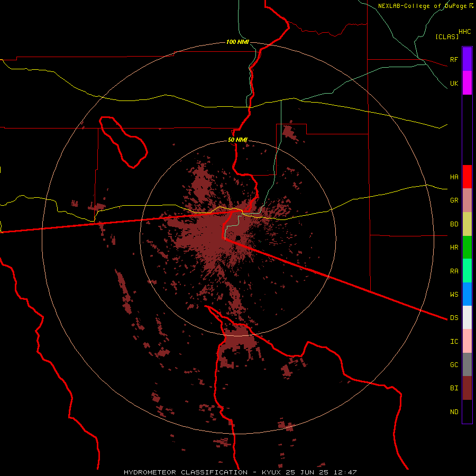Click the ND legend label
The image size is (476, 476).
(x=454, y=412)
